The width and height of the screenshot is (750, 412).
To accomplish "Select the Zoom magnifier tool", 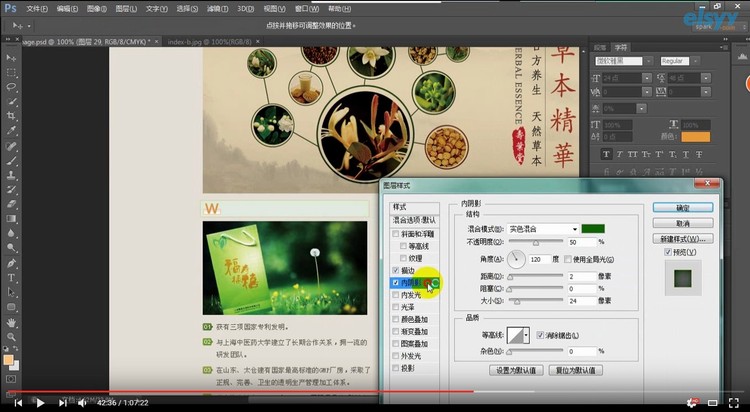I will [11, 337].
